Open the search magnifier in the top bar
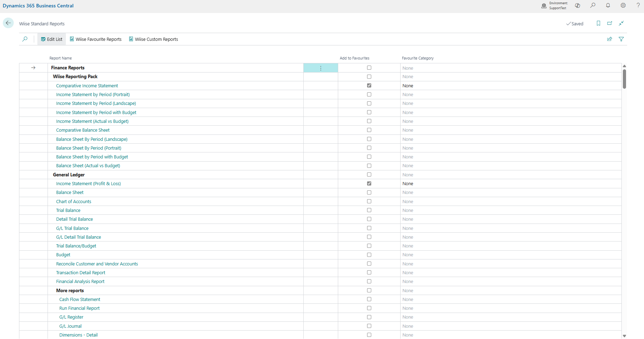This screenshot has width=644, height=339. [593, 6]
